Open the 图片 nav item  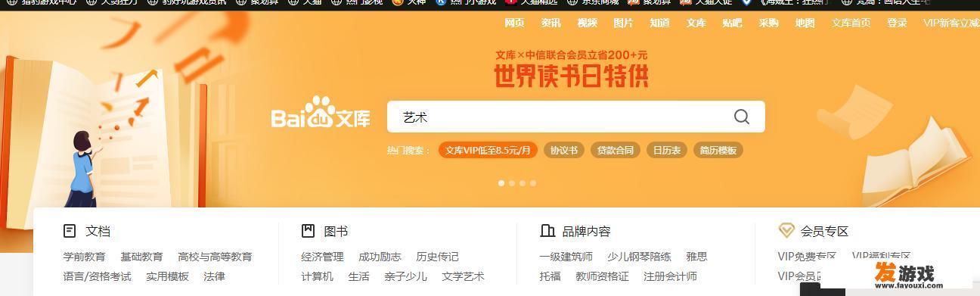coord(623,23)
